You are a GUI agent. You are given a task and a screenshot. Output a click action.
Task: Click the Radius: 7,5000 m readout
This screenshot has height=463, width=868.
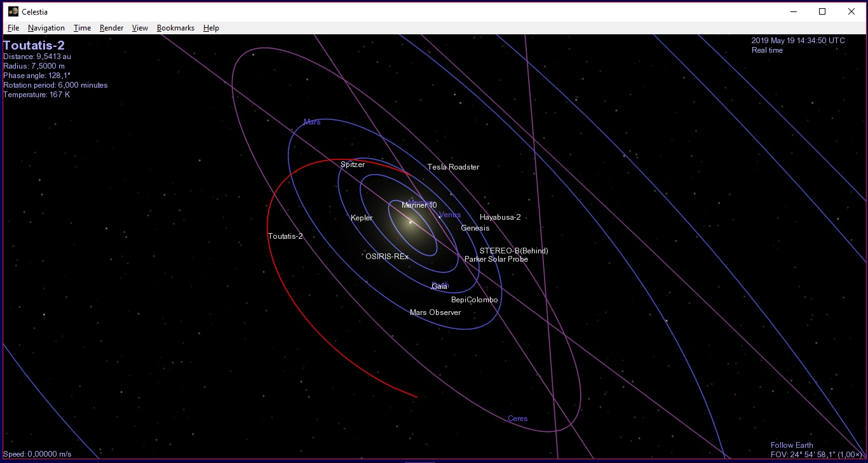(34, 66)
